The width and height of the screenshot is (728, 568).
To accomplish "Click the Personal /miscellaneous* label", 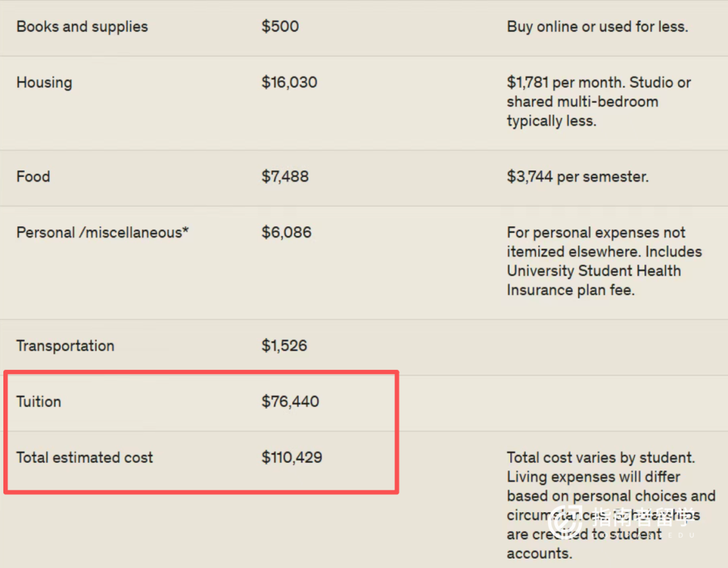I will click(x=102, y=232).
